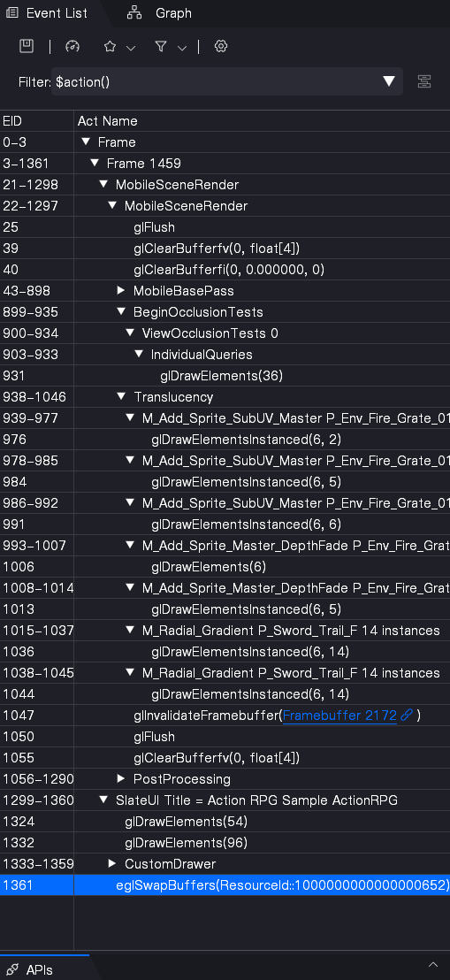Viewport: 450px width, 980px height.
Task: Click the filter options icon beside filter field
Action: click(x=424, y=81)
